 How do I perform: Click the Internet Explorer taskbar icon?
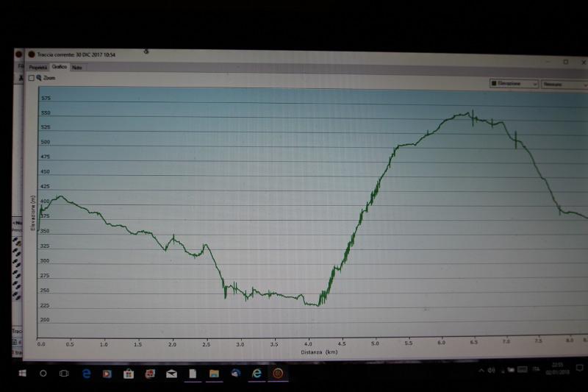[x=257, y=373]
